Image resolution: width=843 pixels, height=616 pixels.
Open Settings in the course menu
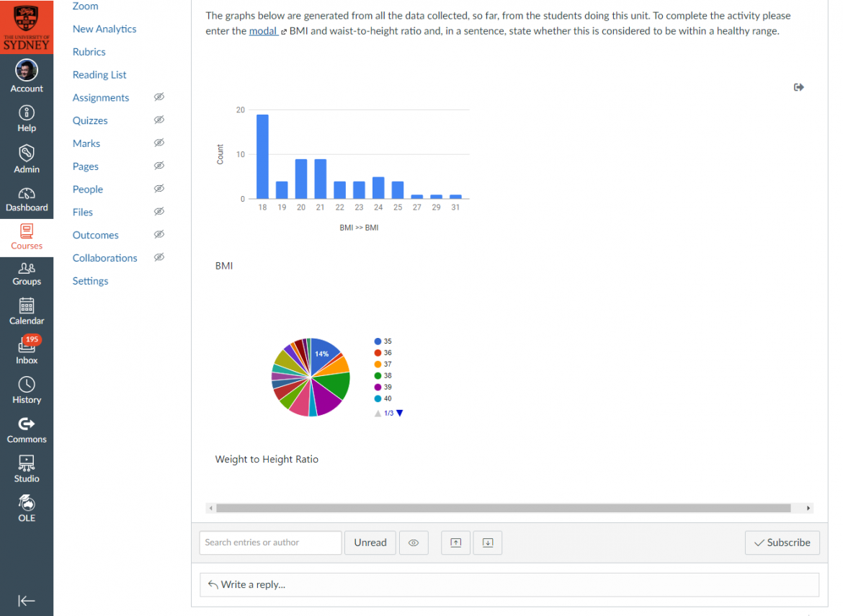click(90, 281)
